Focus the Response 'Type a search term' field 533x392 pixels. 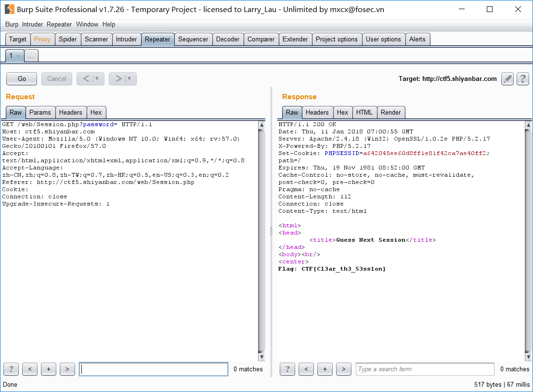tap(425, 369)
